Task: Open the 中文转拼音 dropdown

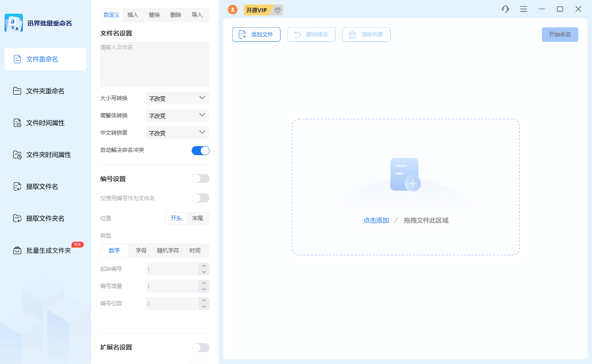Action: click(x=177, y=132)
